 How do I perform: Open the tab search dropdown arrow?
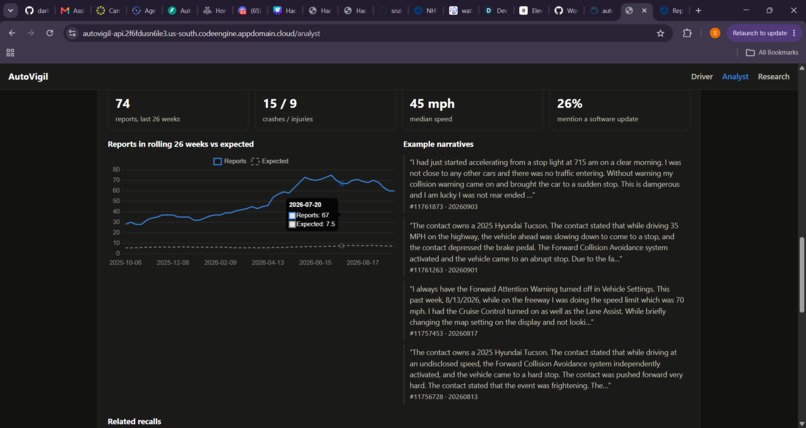click(10, 10)
